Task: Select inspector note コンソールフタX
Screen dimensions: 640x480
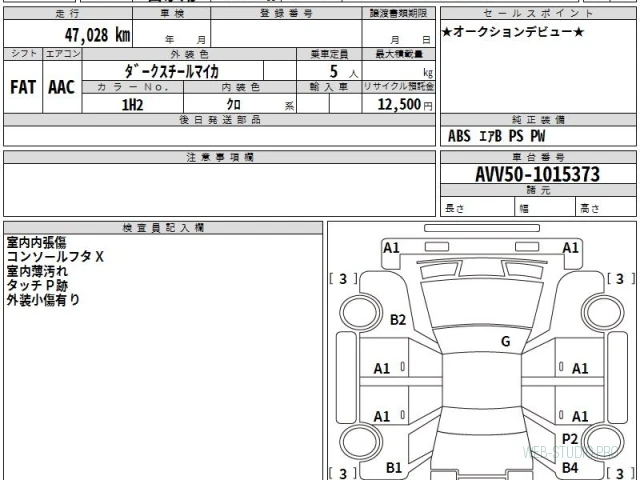Action: tap(55, 257)
